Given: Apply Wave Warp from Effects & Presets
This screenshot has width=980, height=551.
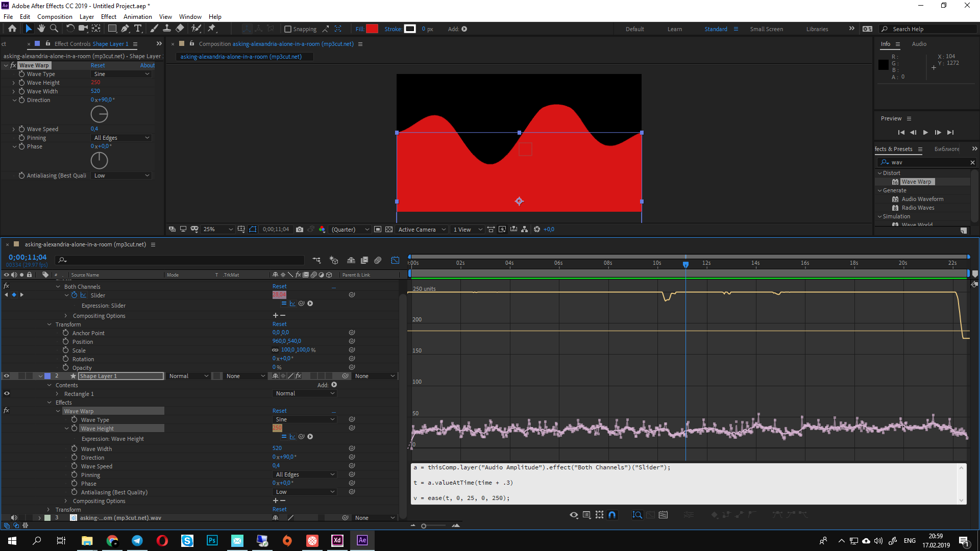Looking at the screenshot, I should coord(916,182).
